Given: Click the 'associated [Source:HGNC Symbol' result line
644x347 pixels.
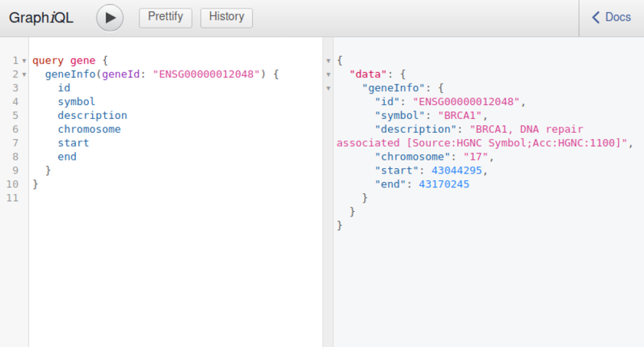Looking at the screenshot, I should click(481, 143).
